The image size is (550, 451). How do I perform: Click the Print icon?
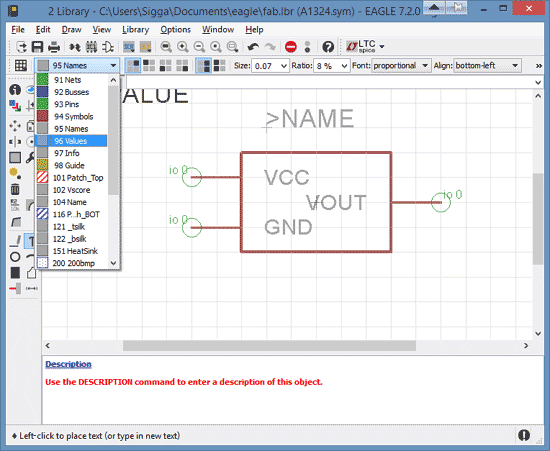(54, 47)
